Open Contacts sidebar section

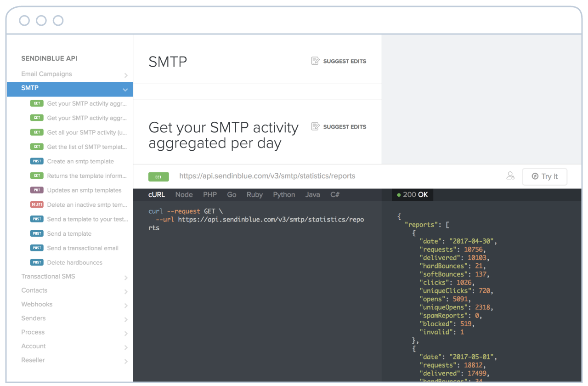click(x=34, y=290)
